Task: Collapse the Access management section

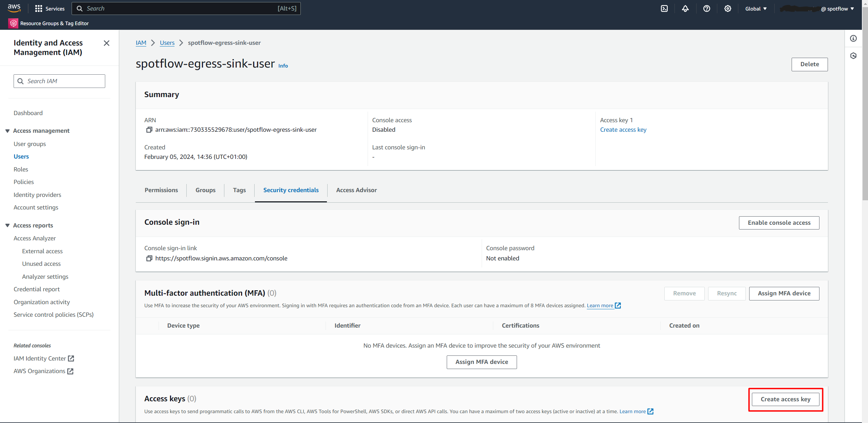Action: (x=7, y=131)
